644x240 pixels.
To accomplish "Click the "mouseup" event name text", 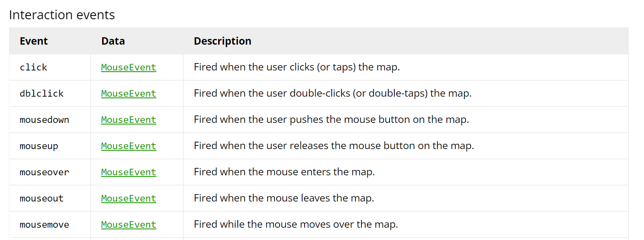I will (39, 146).
